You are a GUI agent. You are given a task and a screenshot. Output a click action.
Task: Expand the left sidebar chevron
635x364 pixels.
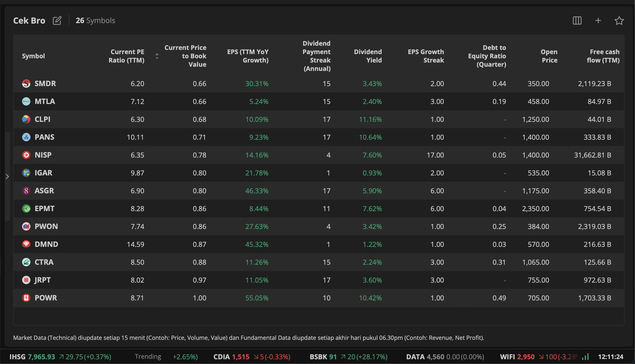[x=7, y=176]
